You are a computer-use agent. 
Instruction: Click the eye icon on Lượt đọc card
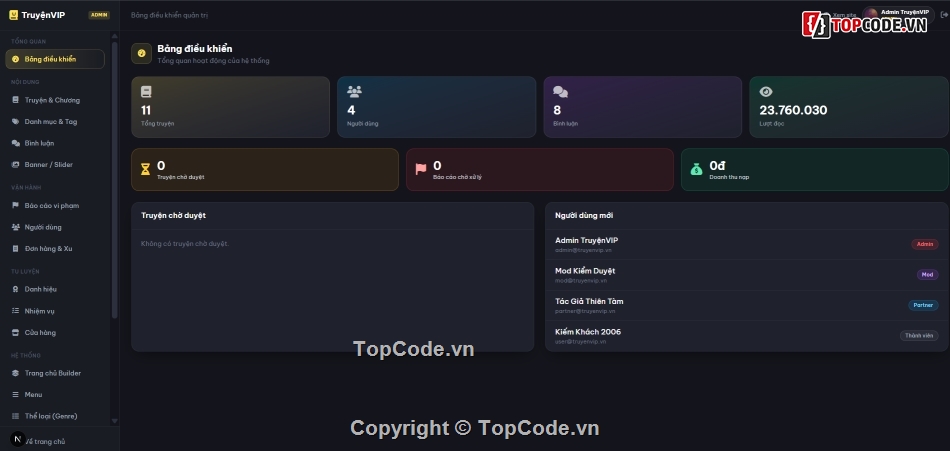coord(766,92)
